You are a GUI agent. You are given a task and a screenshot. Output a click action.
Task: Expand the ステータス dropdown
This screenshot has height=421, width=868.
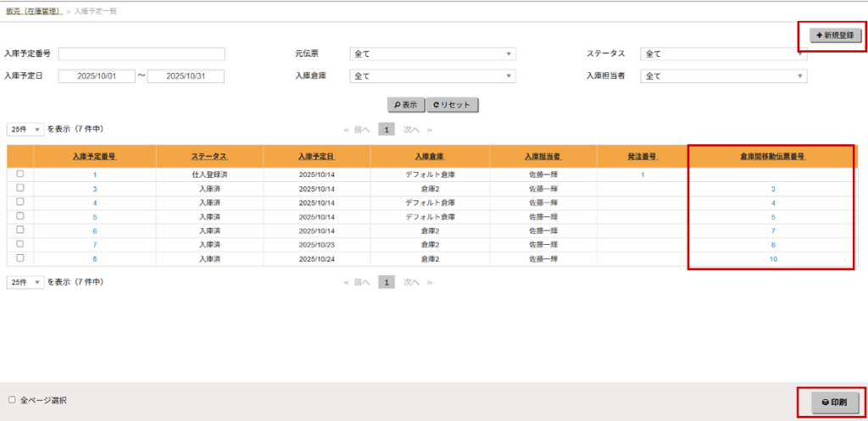pos(723,54)
